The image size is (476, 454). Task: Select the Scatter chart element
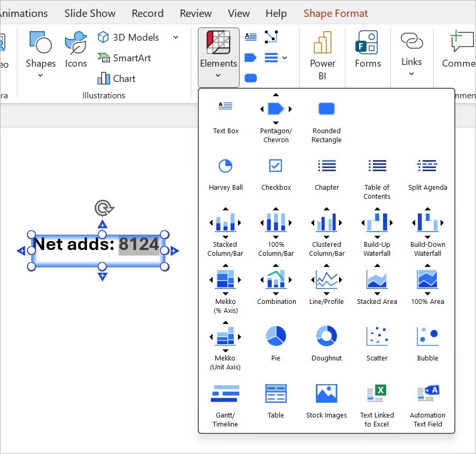377,344
